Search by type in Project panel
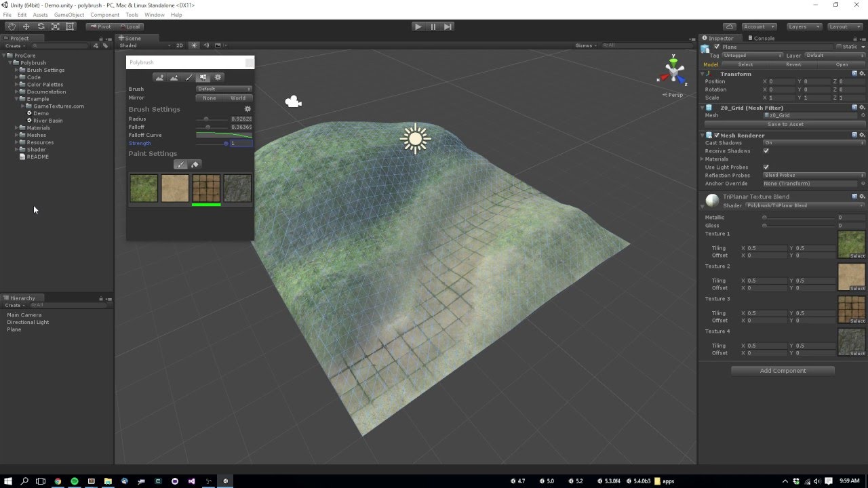 point(96,45)
